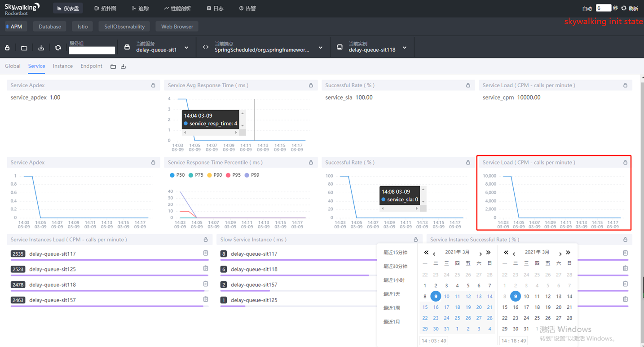Click load bar under delay-queue-sit117 with 2535 CPM
The image size is (644, 347).
click(109, 260)
